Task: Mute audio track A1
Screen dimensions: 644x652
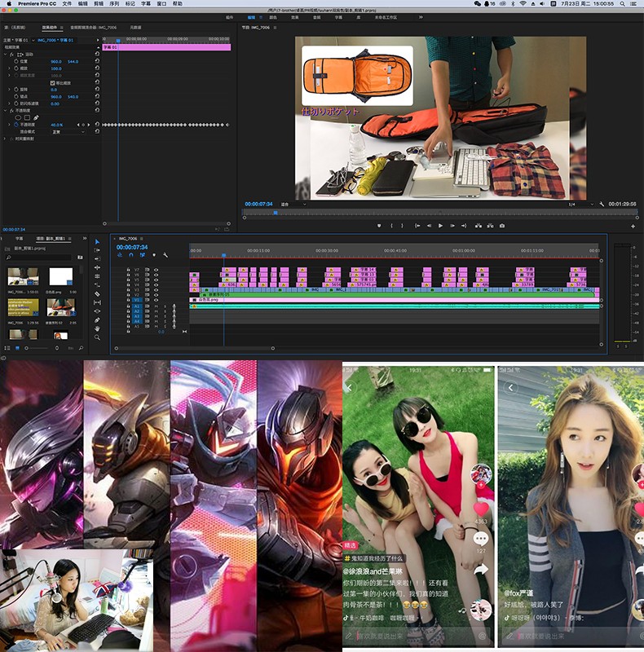Action: pos(157,306)
